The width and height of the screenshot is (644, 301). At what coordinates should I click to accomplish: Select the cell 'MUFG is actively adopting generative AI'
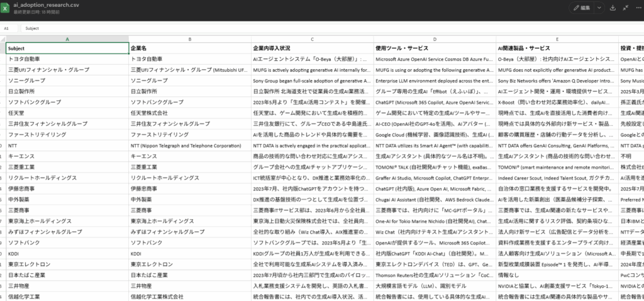pos(313,70)
